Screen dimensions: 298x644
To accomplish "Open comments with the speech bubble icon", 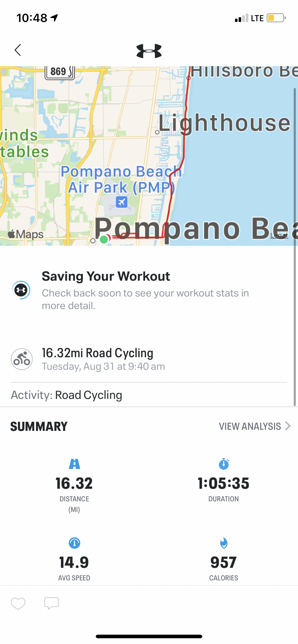I will [x=51, y=603].
